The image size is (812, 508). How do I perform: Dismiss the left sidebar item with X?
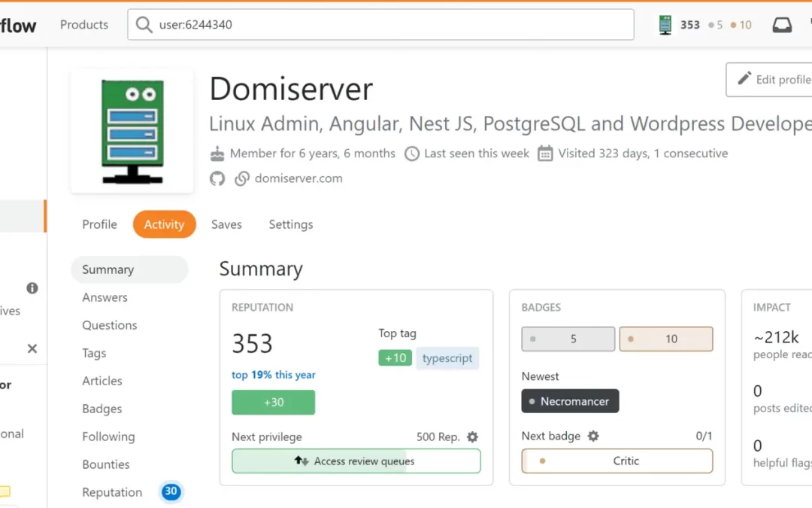coord(32,348)
